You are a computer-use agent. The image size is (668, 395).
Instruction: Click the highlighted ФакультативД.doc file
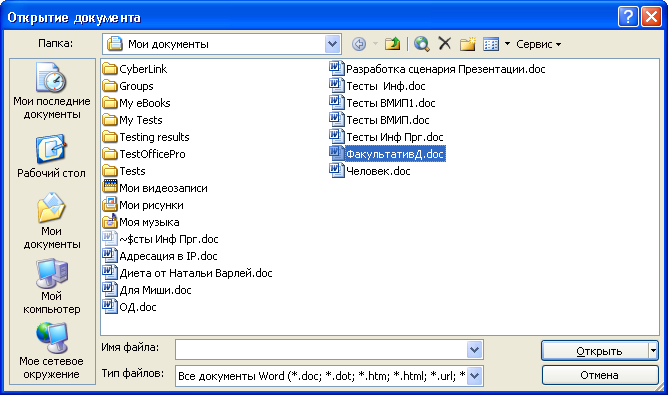387,154
